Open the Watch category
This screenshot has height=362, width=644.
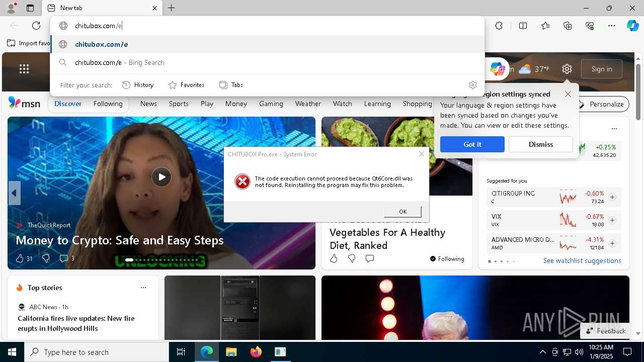(x=343, y=104)
